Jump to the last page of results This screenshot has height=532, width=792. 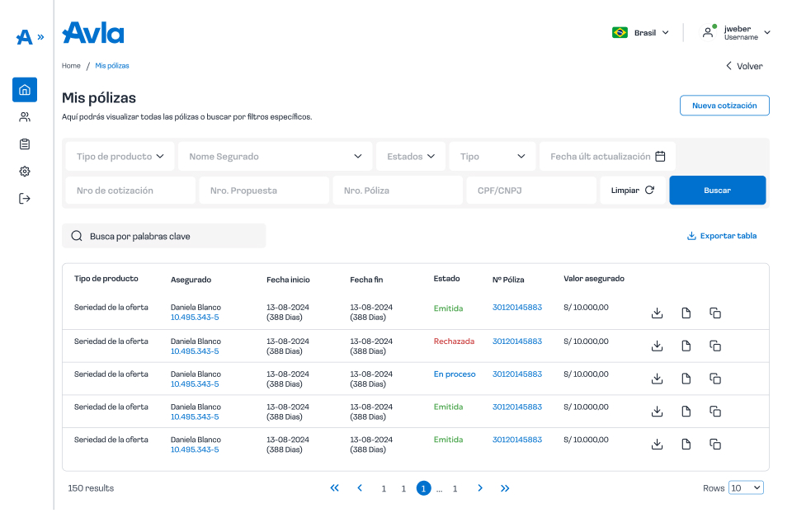click(x=505, y=488)
